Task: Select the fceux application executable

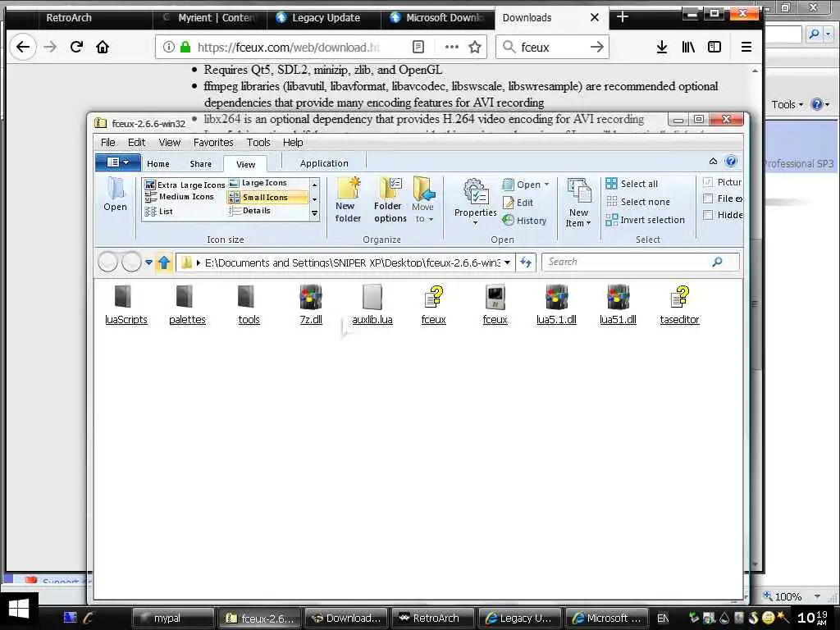Action: 495,305
